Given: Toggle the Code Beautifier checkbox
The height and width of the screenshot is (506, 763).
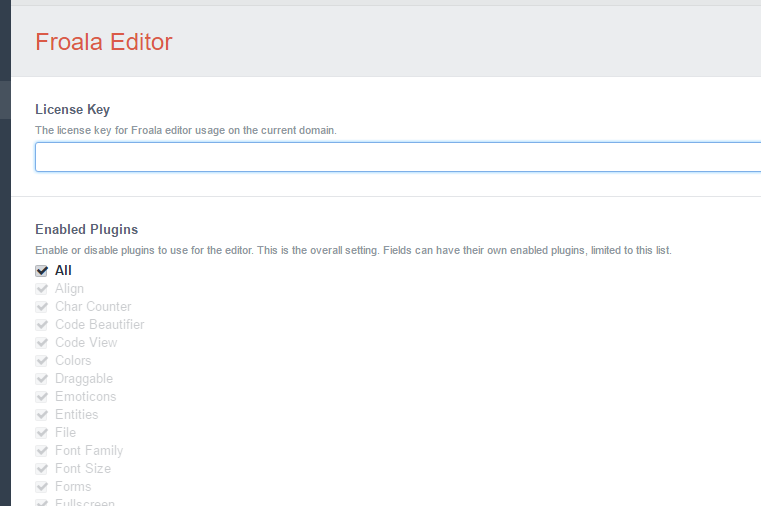Looking at the screenshot, I should tap(42, 325).
